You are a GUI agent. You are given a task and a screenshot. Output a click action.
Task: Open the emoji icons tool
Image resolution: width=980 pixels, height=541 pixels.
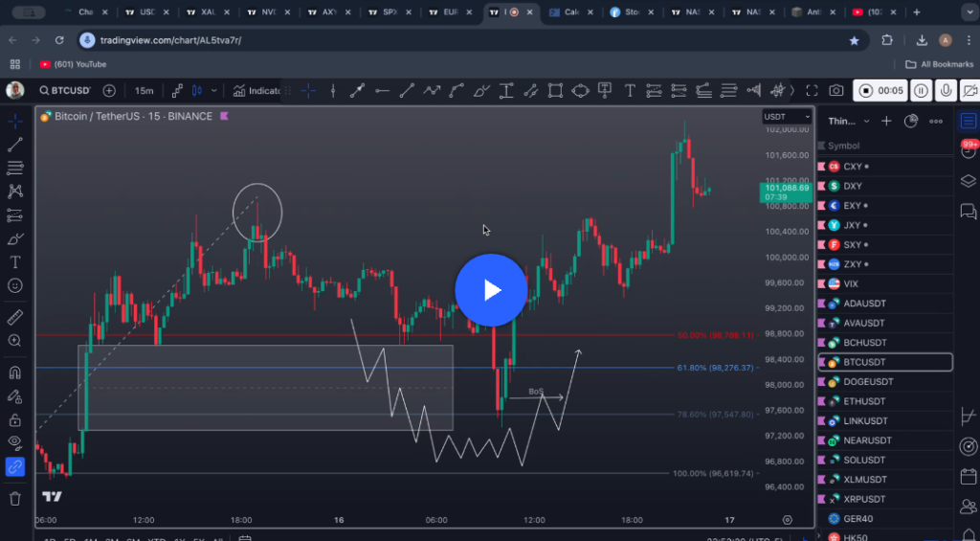click(x=15, y=285)
